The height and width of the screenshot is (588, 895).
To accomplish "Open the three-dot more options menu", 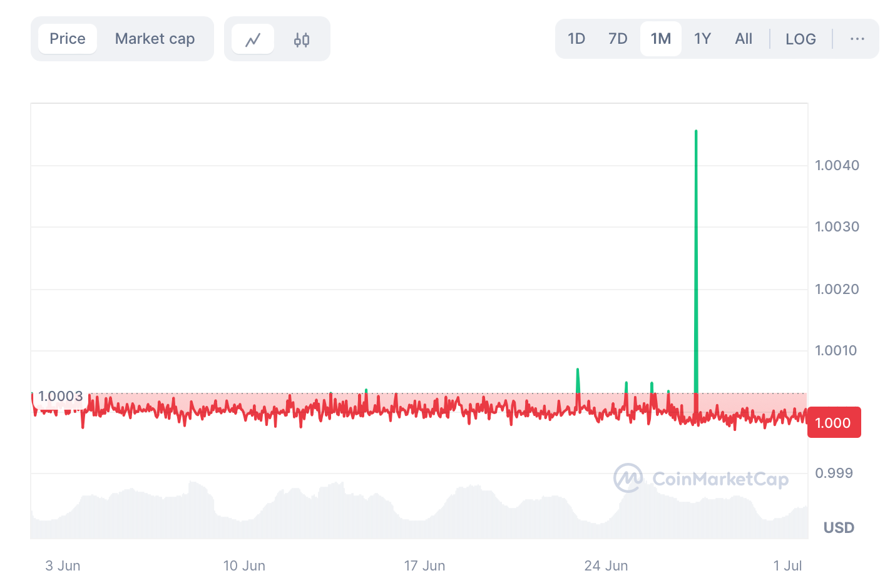I will tap(856, 39).
